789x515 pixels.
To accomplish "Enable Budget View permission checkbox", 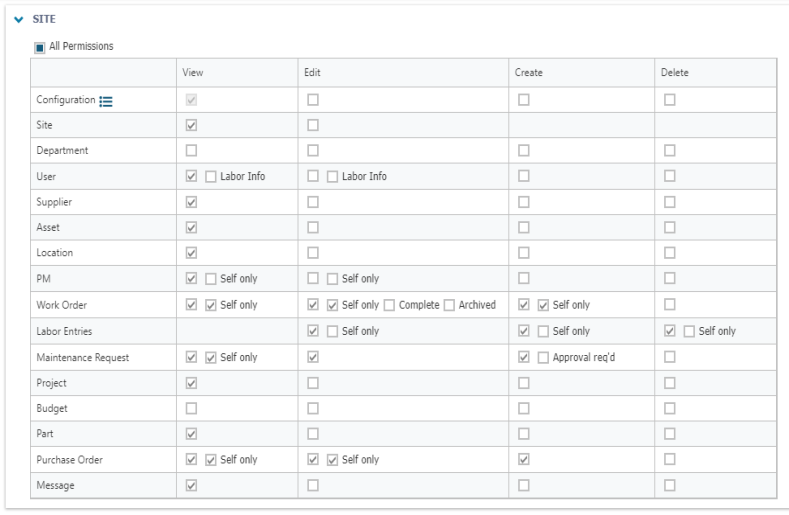I will tap(191, 408).
